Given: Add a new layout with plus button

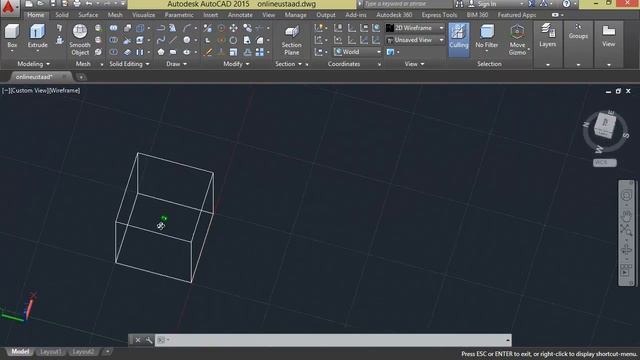Looking at the screenshot, I should tap(107, 352).
